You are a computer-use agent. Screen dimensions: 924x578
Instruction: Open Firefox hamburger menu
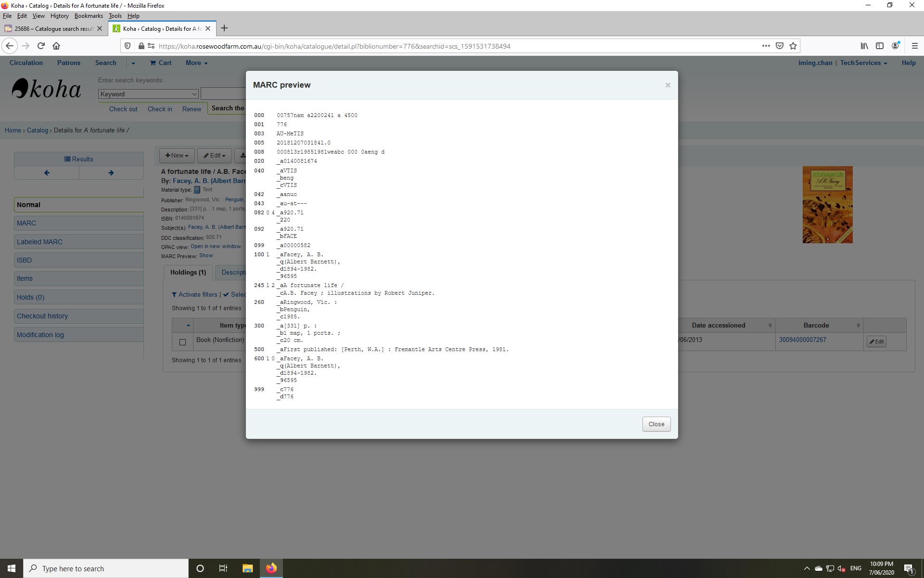coord(914,46)
